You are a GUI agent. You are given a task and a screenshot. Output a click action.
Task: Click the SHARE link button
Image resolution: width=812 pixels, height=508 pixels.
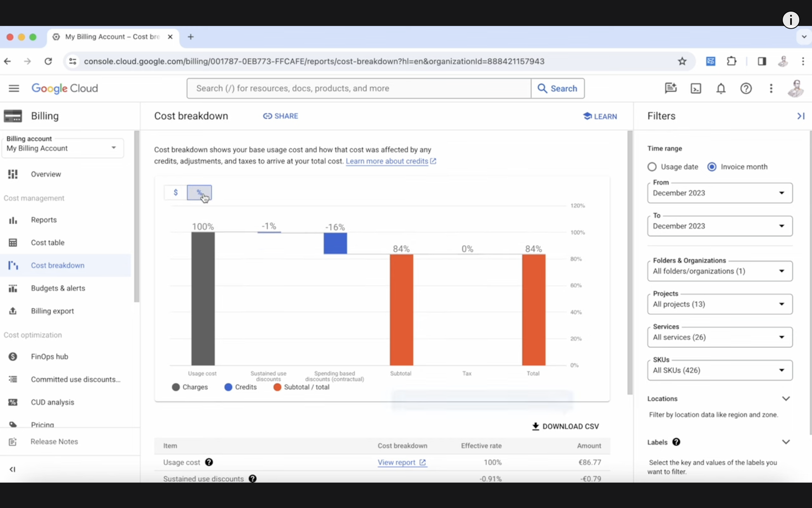pyautogui.click(x=281, y=116)
